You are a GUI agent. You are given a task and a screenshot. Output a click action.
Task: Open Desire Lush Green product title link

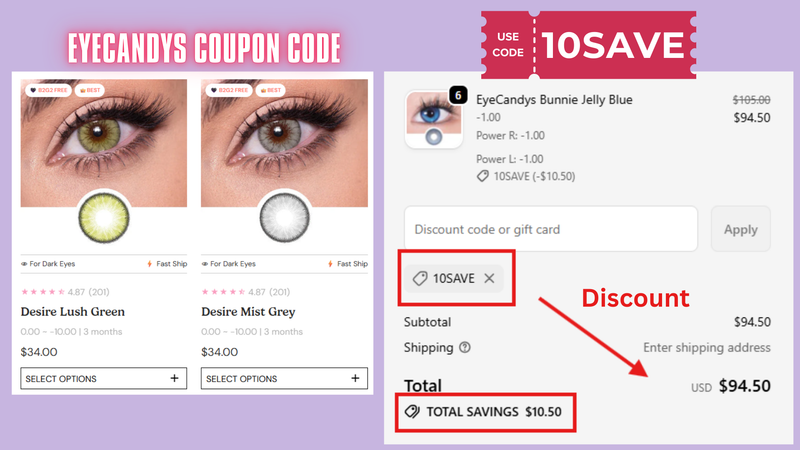pyautogui.click(x=72, y=312)
